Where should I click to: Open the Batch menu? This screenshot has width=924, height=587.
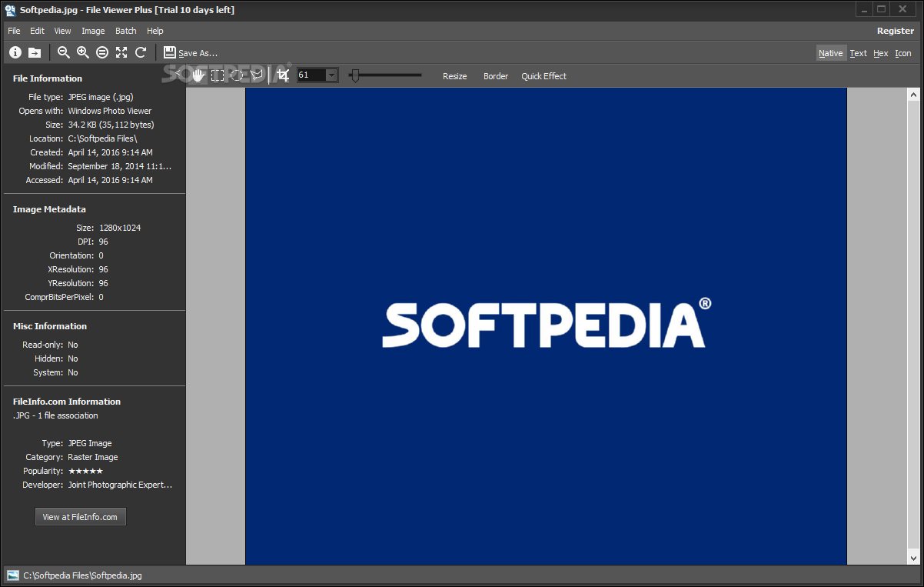pos(126,31)
